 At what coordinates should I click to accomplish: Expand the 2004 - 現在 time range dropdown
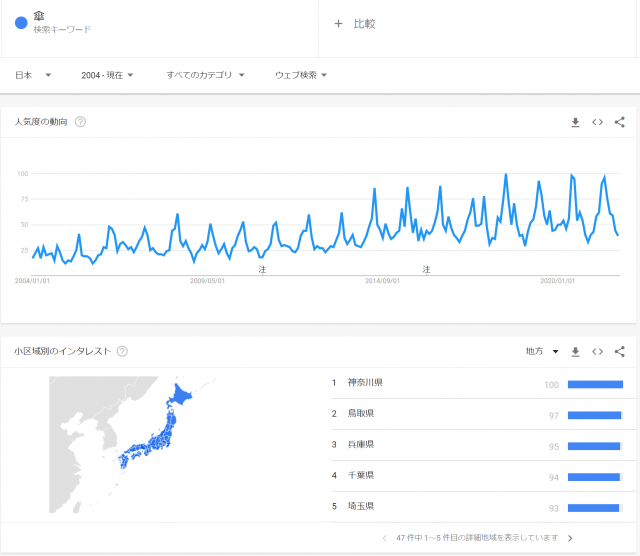pyautogui.click(x=108, y=75)
